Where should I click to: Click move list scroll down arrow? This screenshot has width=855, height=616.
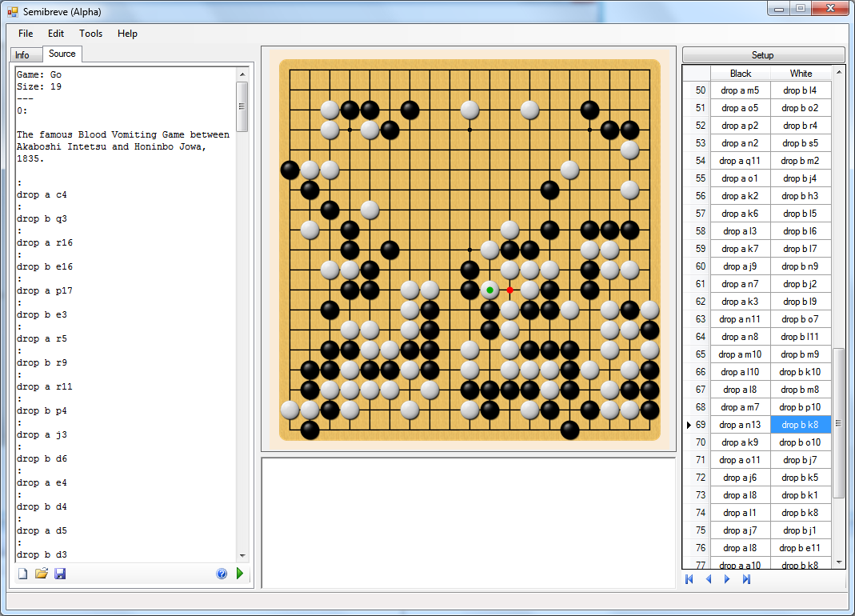[x=839, y=562]
